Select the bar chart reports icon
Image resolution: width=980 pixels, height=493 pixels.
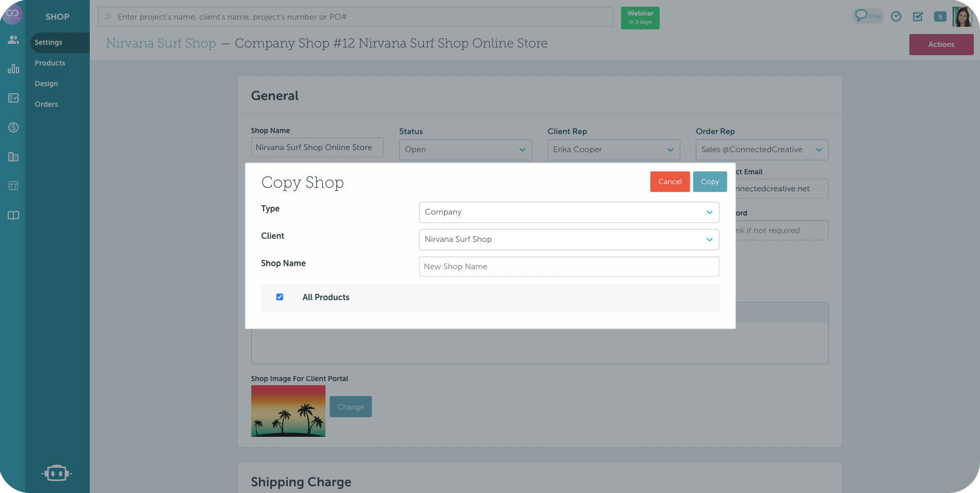(13, 68)
